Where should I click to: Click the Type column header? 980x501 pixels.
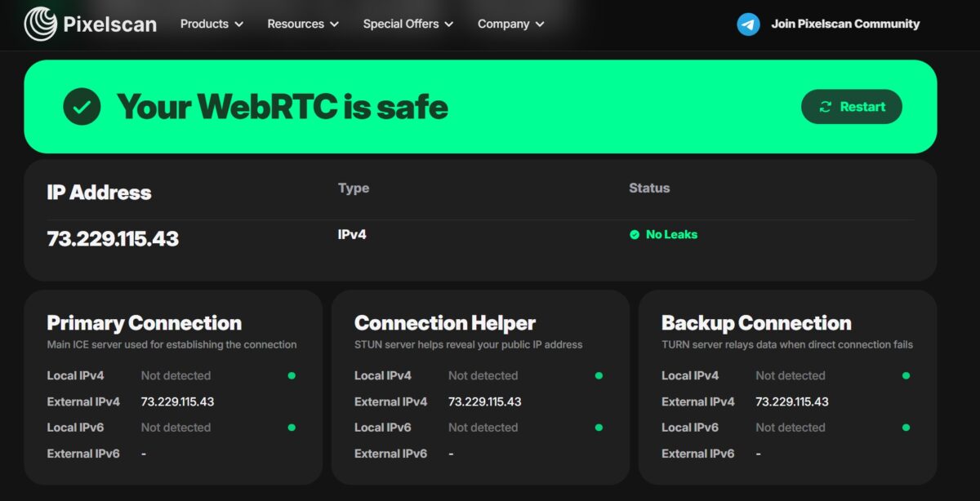(354, 188)
